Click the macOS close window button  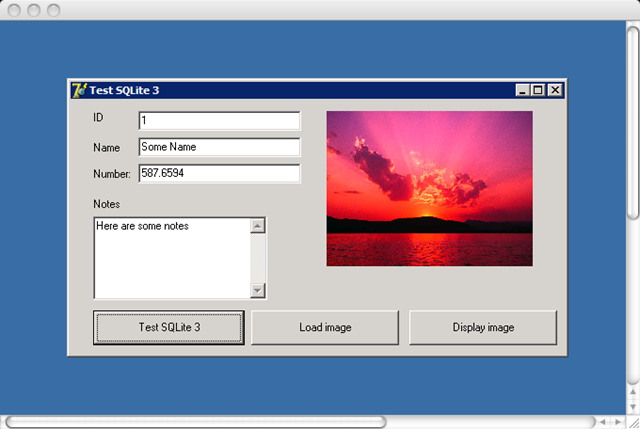pyautogui.click(x=14, y=10)
